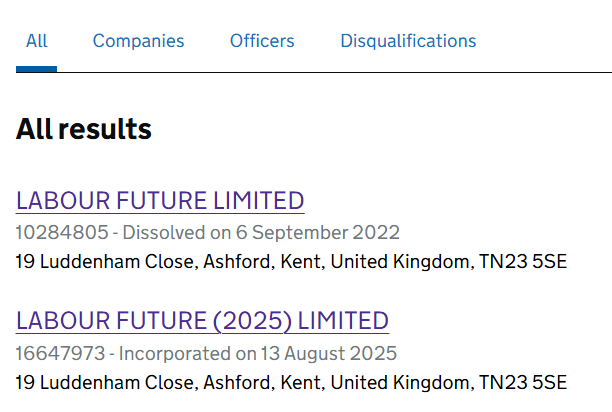Open the Officers tab
Image resolution: width=612 pixels, height=412 pixels.
[x=262, y=41]
